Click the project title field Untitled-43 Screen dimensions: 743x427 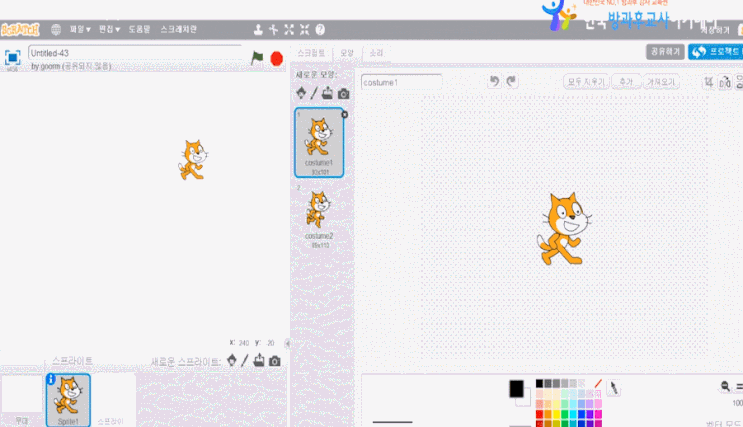[135, 53]
